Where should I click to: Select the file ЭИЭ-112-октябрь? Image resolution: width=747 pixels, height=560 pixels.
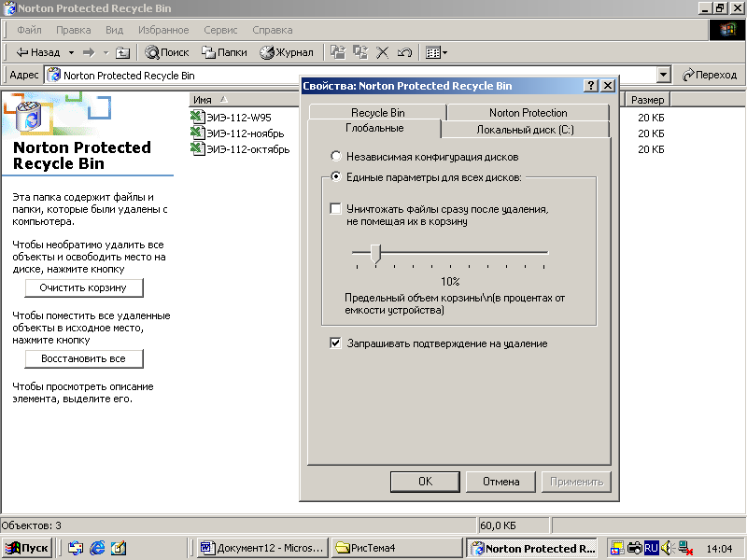[x=247, y=149]
